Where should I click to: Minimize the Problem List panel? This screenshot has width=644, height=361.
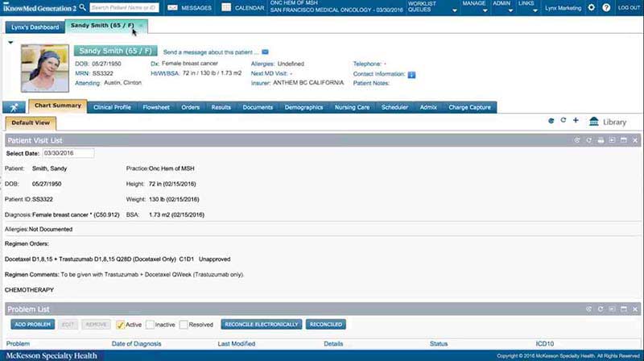click(612, 309)
